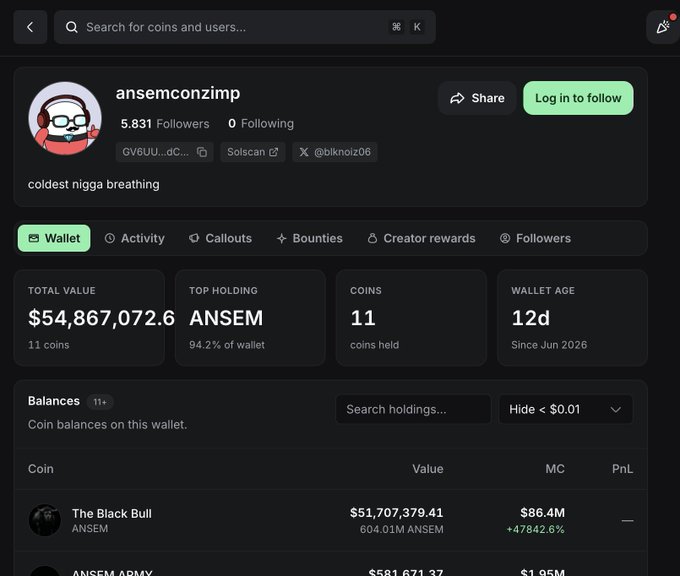Focus the Search holdings field
Image resolution: width=680 pixels, height=576 pixels.
[x=413, y=409]
